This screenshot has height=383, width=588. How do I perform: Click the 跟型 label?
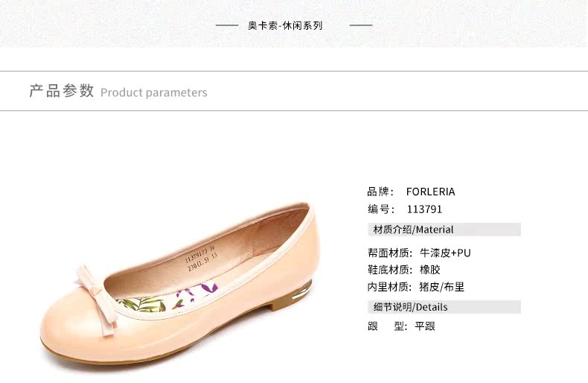tap(386, 326)
